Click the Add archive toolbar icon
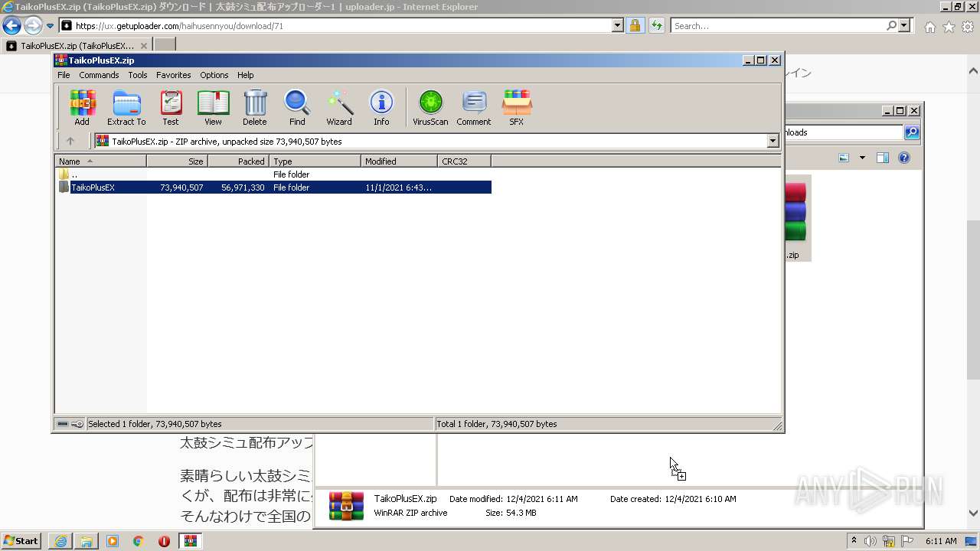Screen dimensions: 980x551 pos(82,107)
